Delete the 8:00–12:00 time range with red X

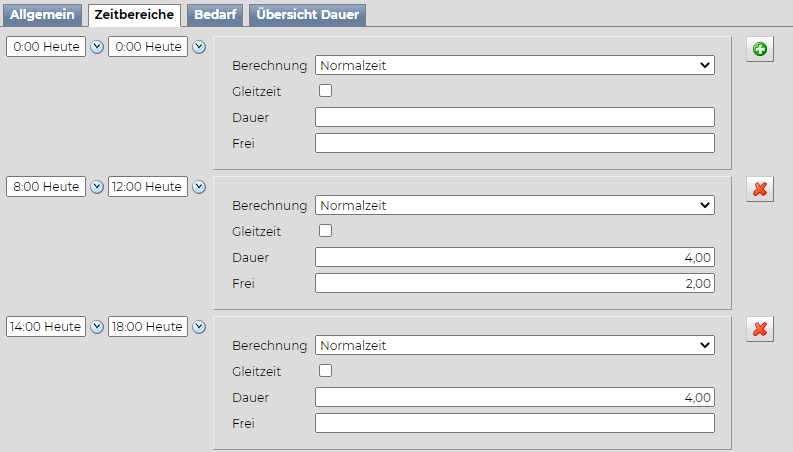(x=760, y=189)
